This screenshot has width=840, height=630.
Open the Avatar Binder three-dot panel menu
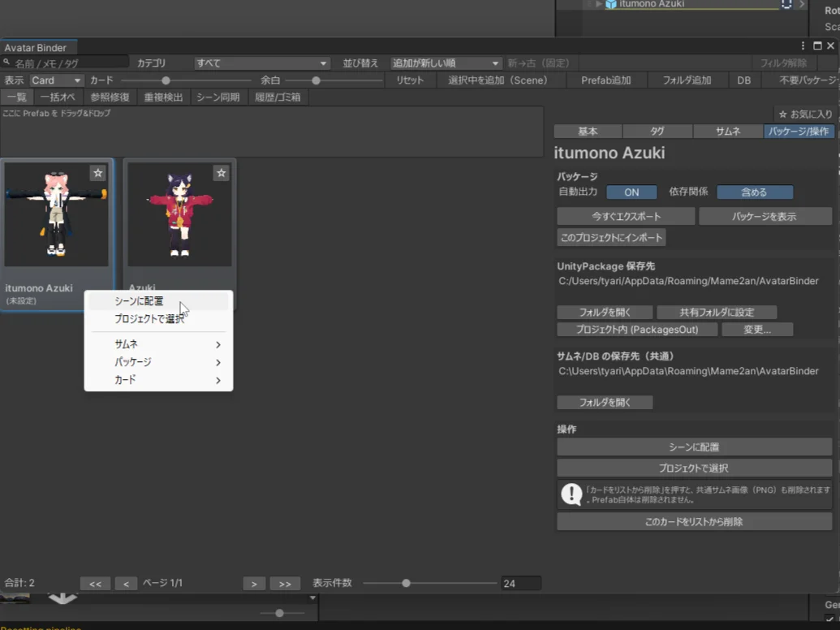point(803,46)
